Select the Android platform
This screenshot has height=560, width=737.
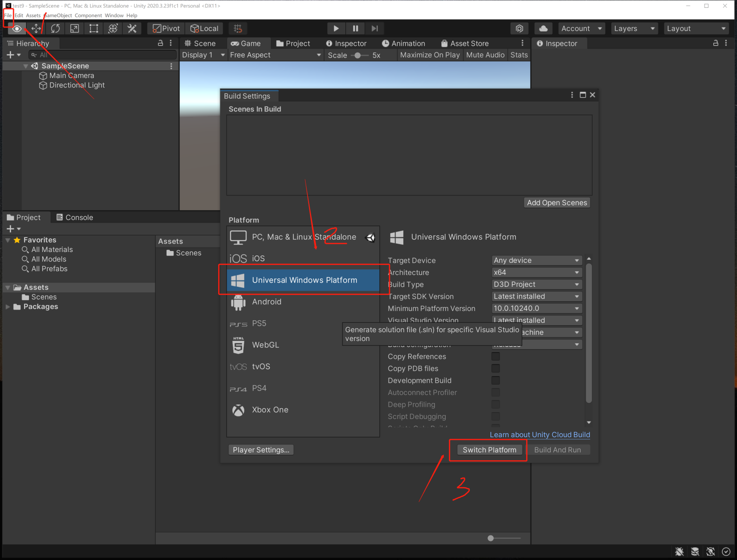[303, 302]
